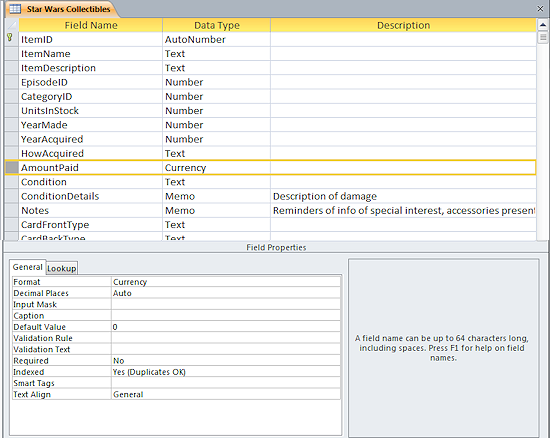Click the ConditionDetails field name cell
Viewport: 550px width, 438px height.
(91, 196)
